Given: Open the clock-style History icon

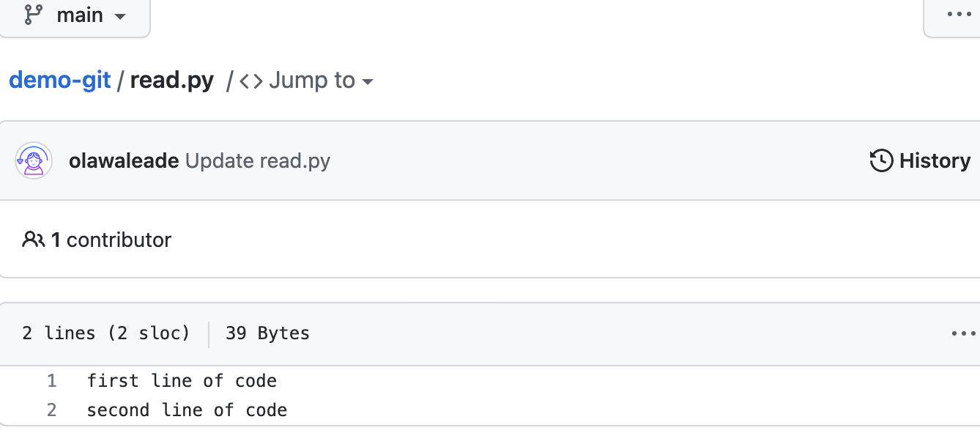Looking at the screenshot, I should point(880,160).
